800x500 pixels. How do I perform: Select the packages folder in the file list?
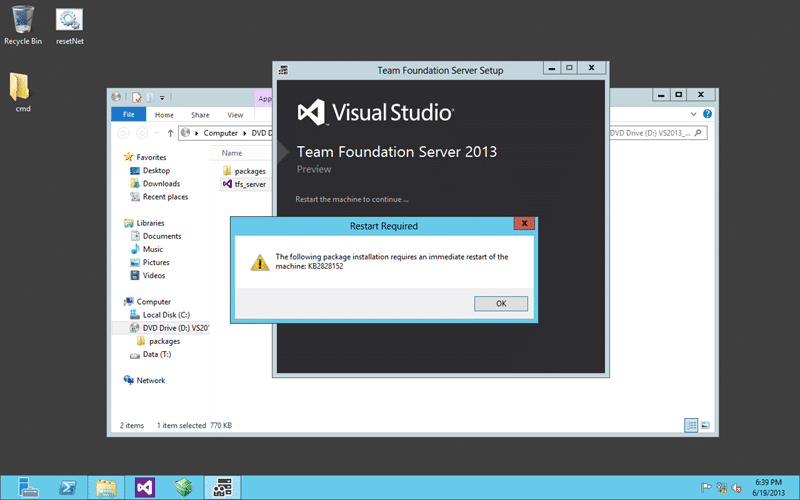pos(244,171)
